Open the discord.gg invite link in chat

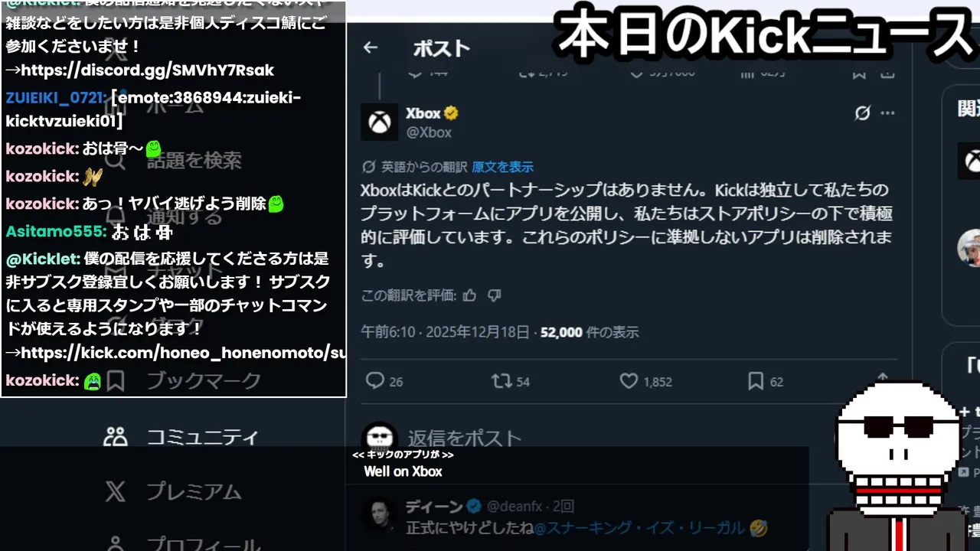click(x=147, y=70)
